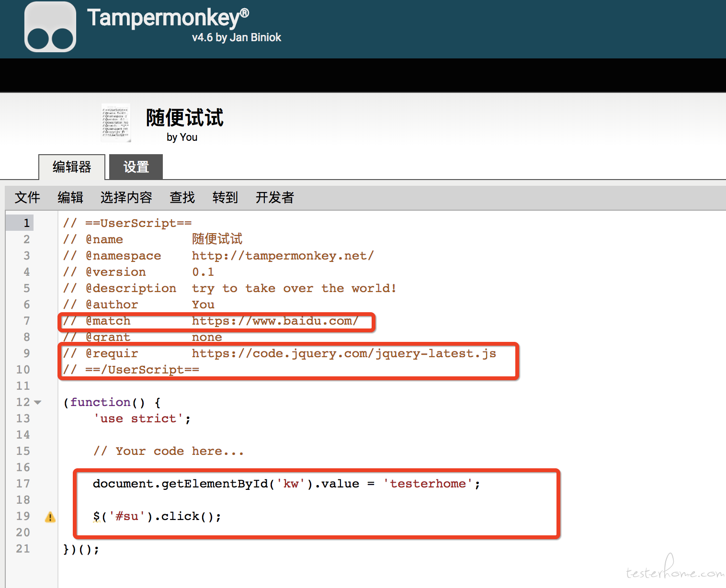Place cursor on '==UserScript==' header line
This screenshot has height=588, width=726.
[127, 223]
